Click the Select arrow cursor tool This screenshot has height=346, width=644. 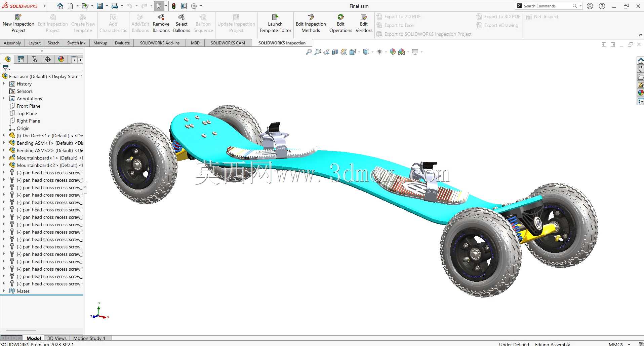[159, 6]
